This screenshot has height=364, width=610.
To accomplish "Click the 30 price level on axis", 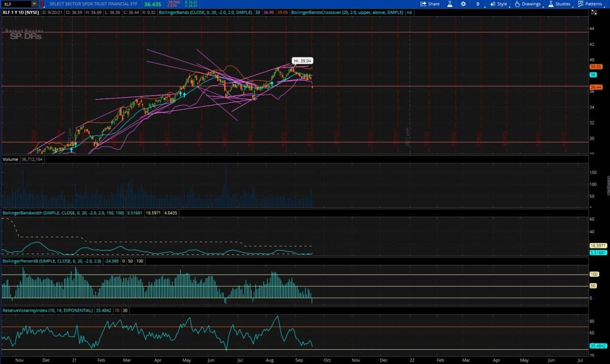I will tap(592, 138).
